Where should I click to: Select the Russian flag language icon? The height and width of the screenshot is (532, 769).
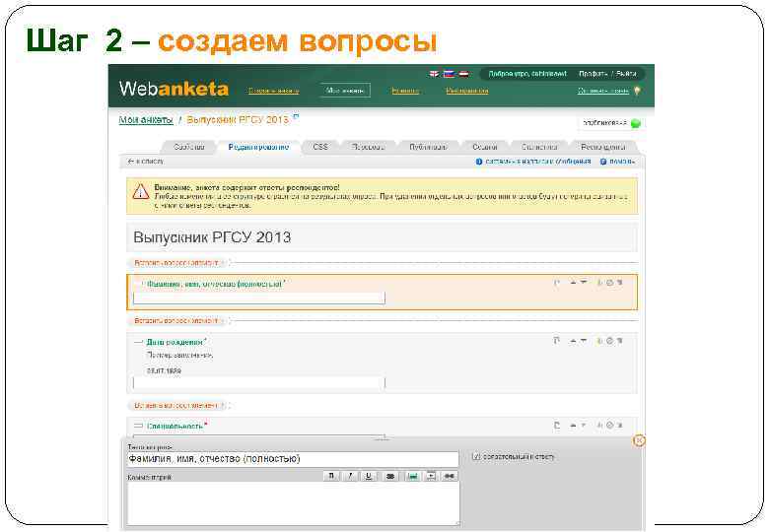pos(449,74)
